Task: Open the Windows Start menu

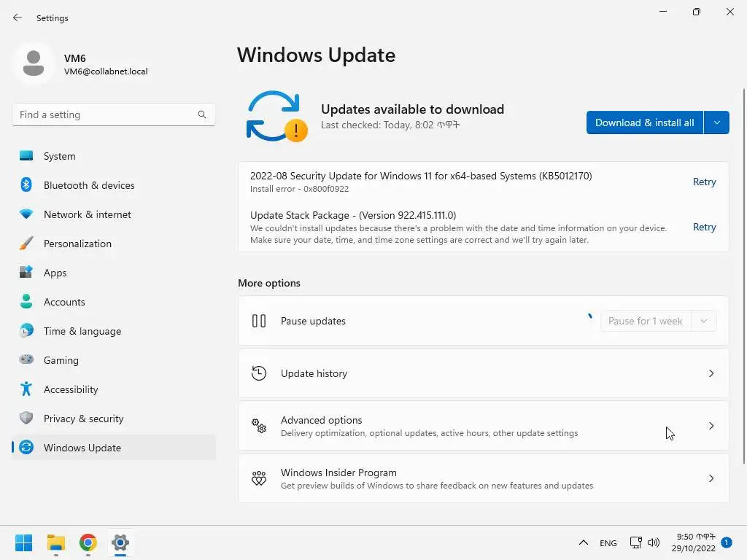Action: tap(23, 542)
